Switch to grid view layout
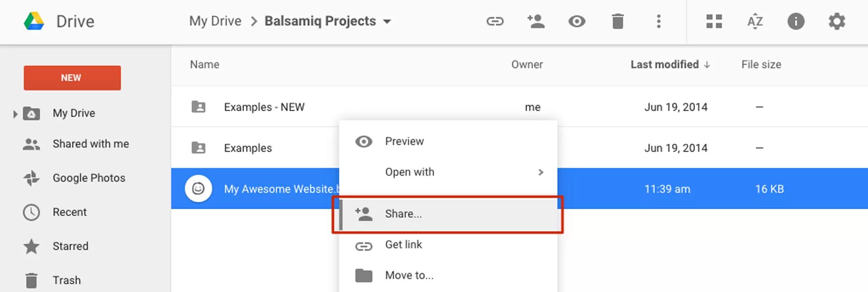Image resolution: width=868 pixels, height=292 pixels. pos(714,21)
